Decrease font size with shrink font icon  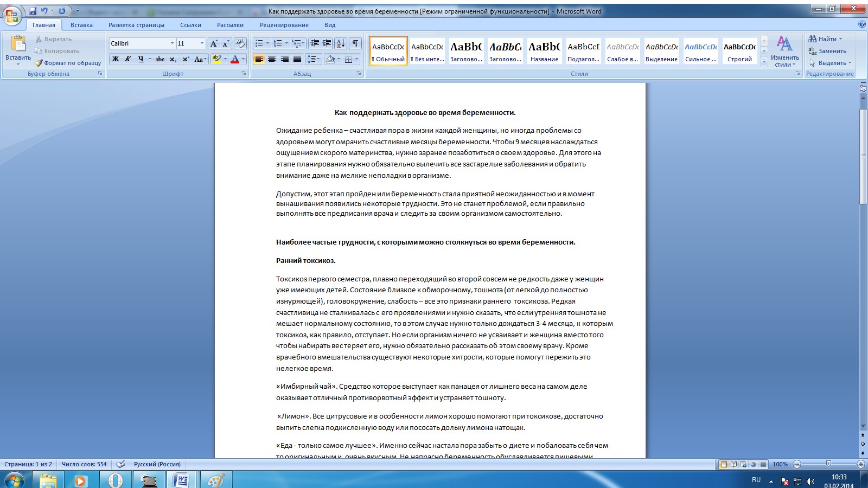coord(226,43)
